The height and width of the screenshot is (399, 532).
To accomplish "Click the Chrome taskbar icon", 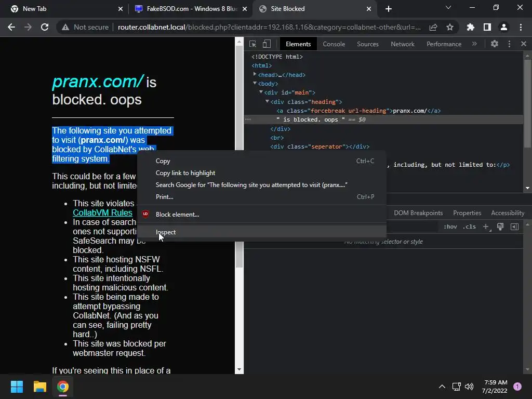I will click(x=63, y=387).
